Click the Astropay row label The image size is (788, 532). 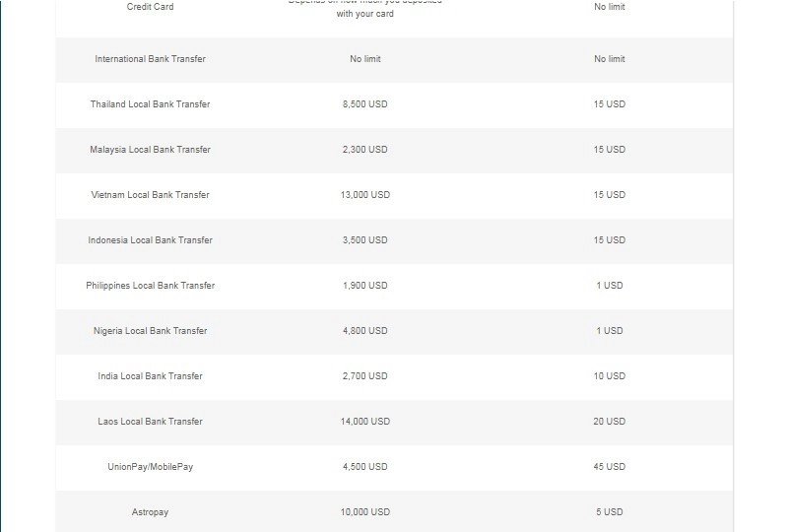pos(150,512)
